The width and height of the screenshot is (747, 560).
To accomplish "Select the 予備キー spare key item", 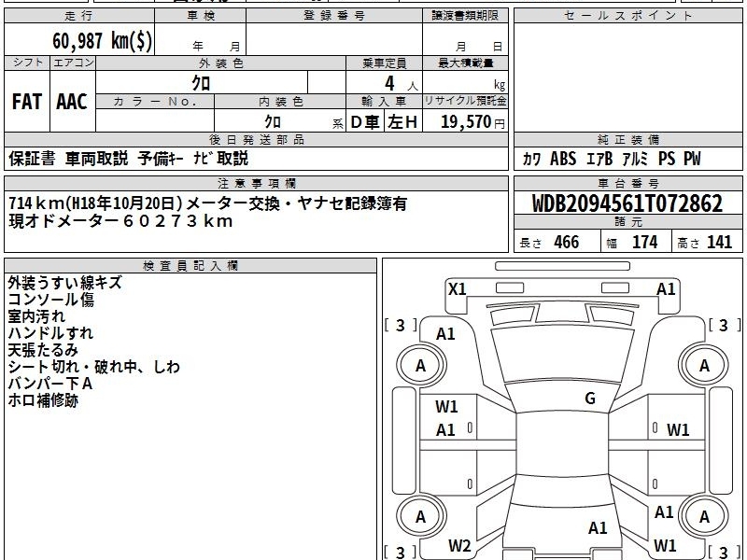I will pyautogui.click(x=161, y=159).
